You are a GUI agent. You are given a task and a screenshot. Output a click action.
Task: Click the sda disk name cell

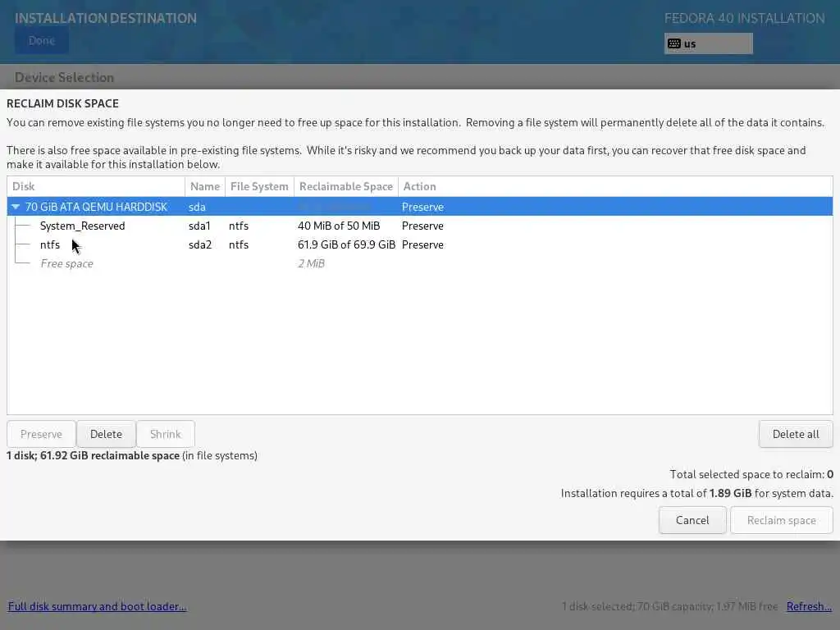(197, 207)
